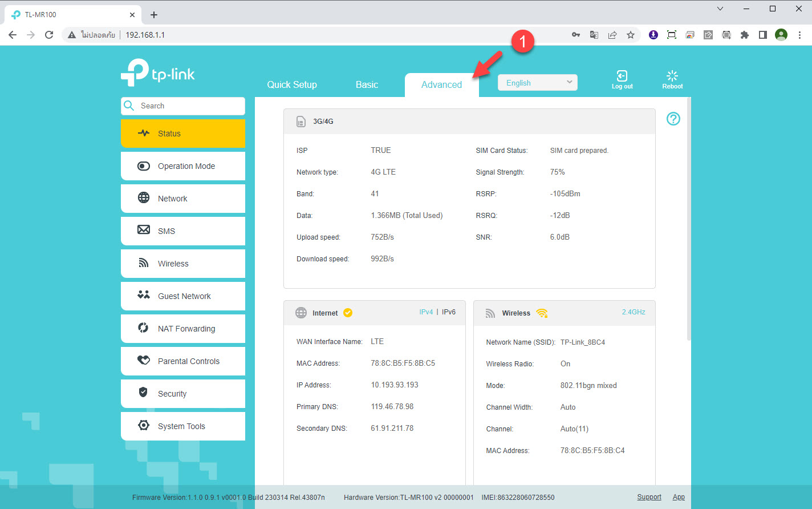Screen dimensions: 812x509
Task: Click the SIM card icon in 3G/4G header
Action: coord(301,122)
